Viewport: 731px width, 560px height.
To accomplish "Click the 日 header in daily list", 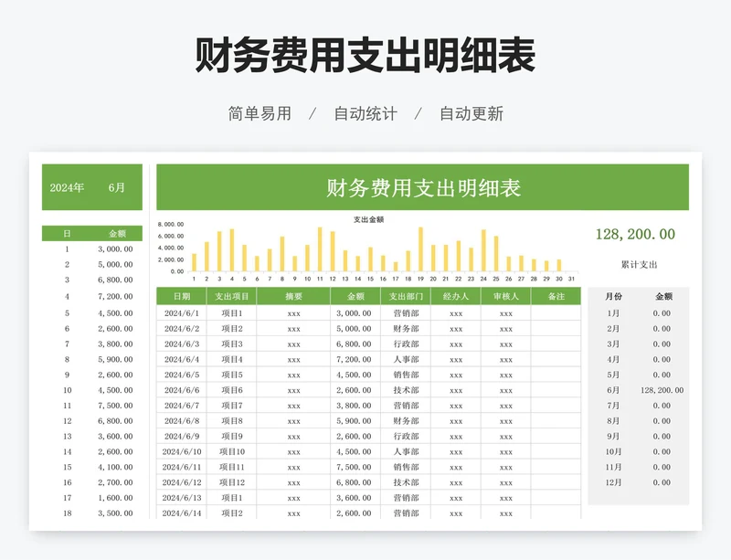I will (67, 234).
